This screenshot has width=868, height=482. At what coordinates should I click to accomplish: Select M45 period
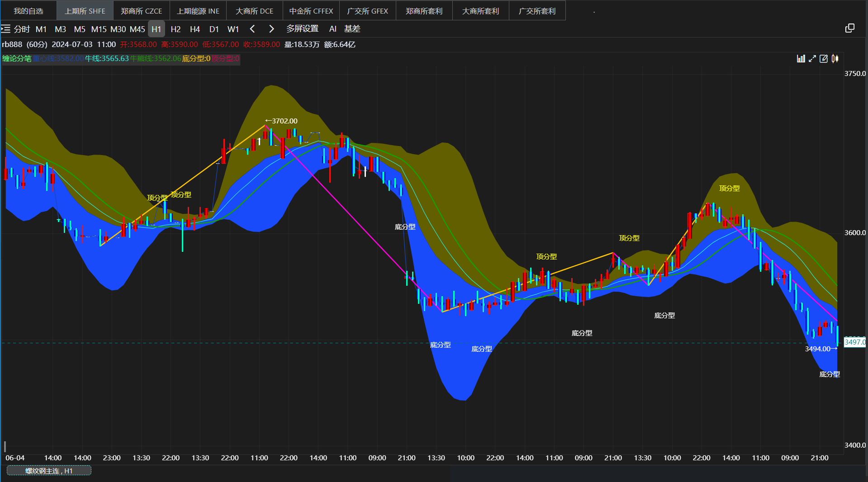(x=137, y=29)
